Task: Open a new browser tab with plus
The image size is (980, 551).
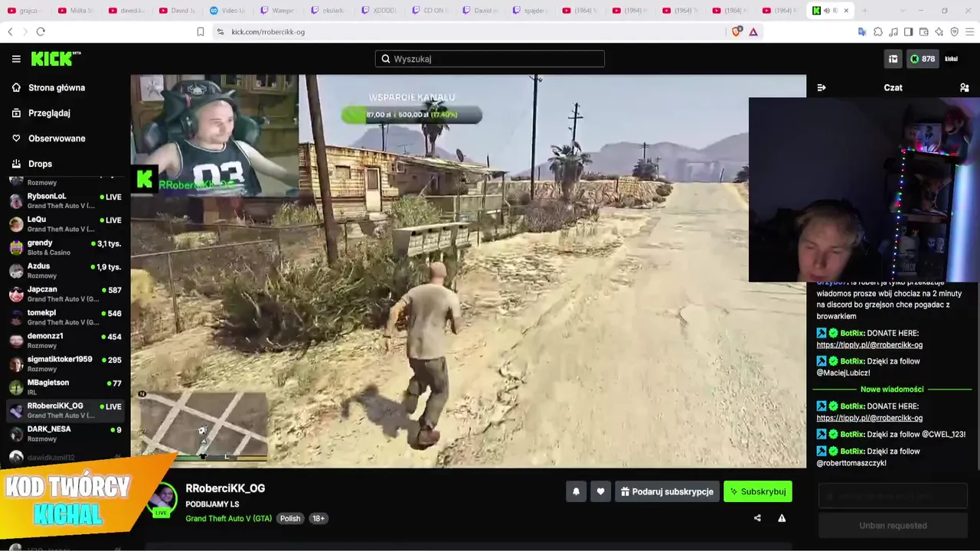Action: coord(864,11)
